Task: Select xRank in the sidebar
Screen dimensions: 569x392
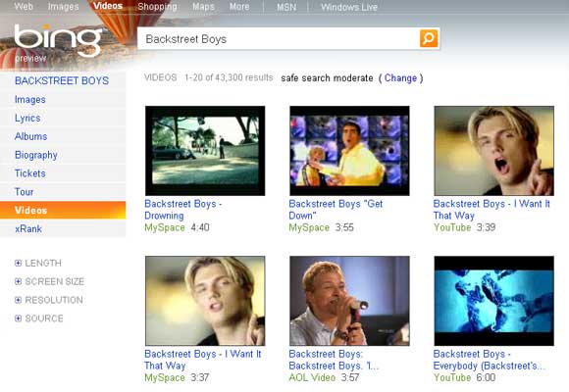Action: tap(28, 228)
